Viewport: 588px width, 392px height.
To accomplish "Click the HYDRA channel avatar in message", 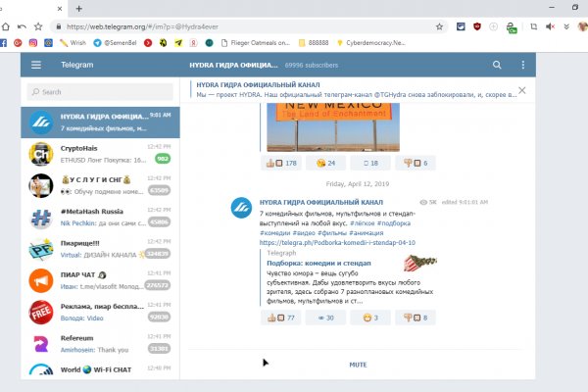I will 242,208.
